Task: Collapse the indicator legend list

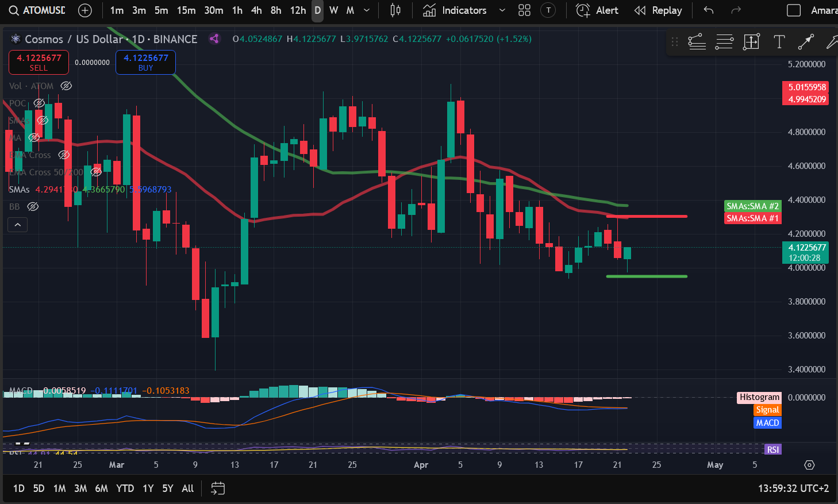Action: (17, 225)
